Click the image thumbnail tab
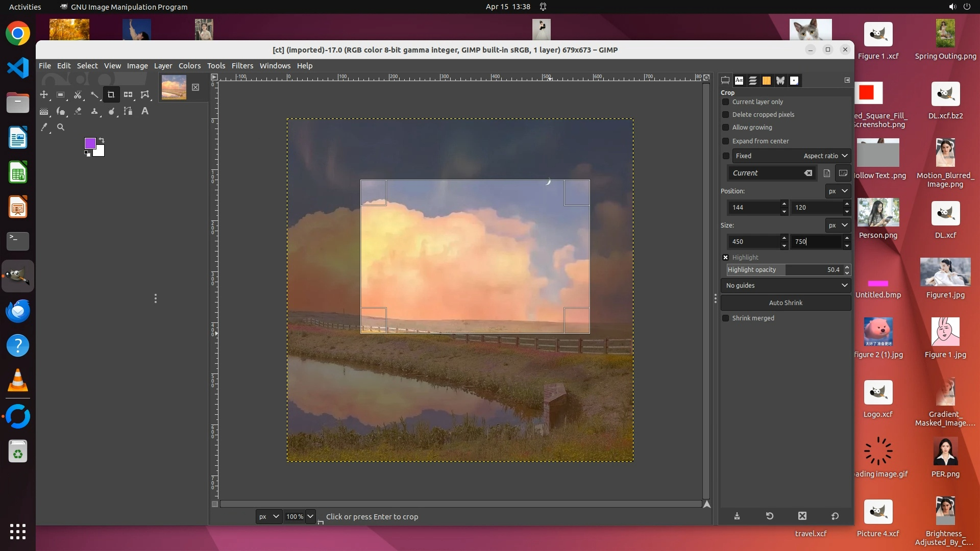The image size is (980, 551). 174,87
